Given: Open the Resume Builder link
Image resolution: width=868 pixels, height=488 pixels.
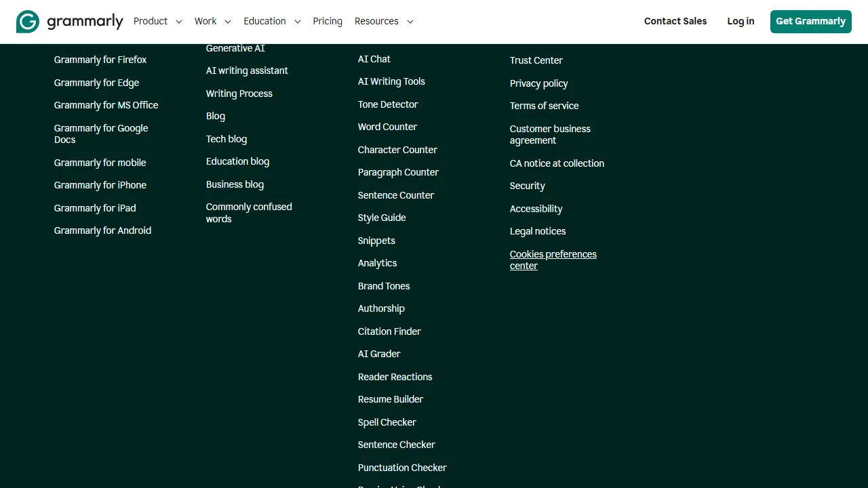Looking at the screenshot, I should tap(391, 399).
